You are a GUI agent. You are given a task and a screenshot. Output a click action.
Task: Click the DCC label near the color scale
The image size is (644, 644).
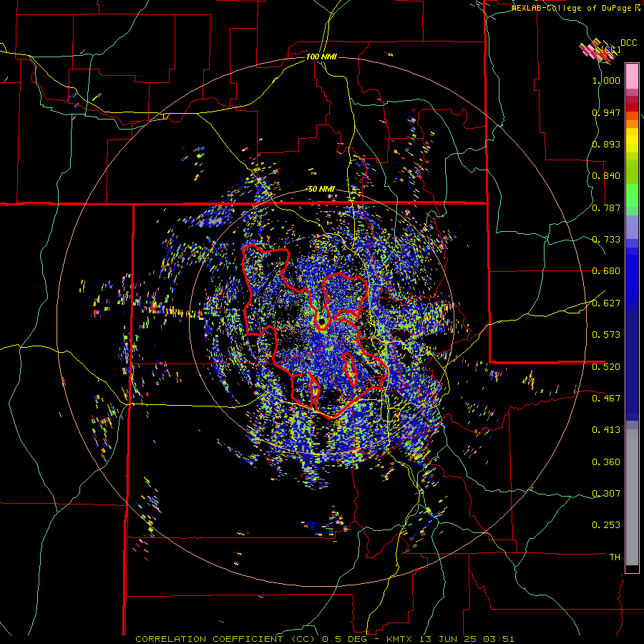tap(628, 43)
